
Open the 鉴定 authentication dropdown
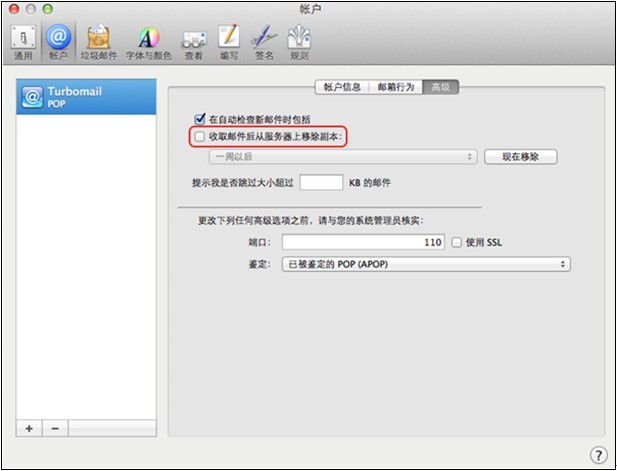pos(426,264)
